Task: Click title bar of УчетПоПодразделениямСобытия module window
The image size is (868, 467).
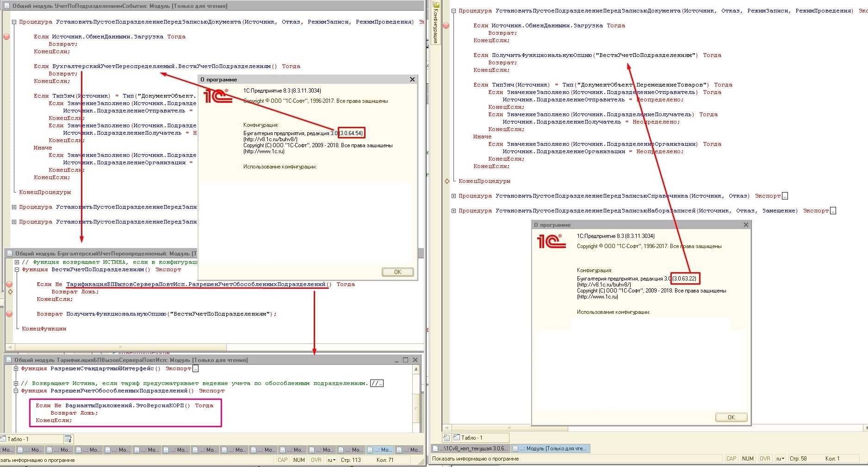Action: click(x=213, y=6)
